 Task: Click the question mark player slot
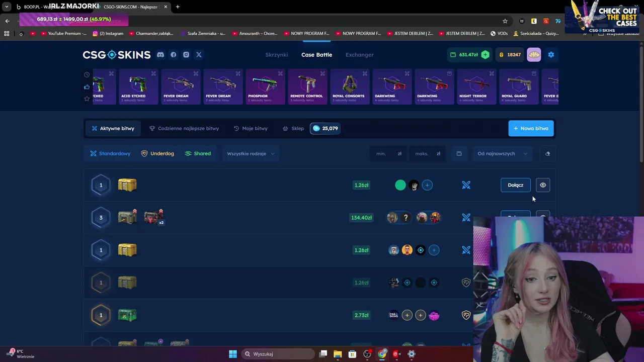(406, 218)
